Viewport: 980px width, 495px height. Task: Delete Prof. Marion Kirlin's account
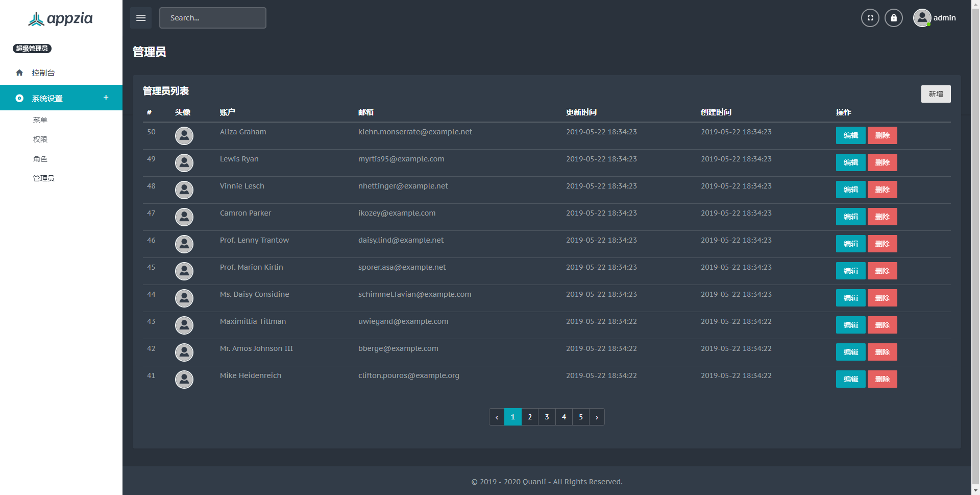point(883,271)
